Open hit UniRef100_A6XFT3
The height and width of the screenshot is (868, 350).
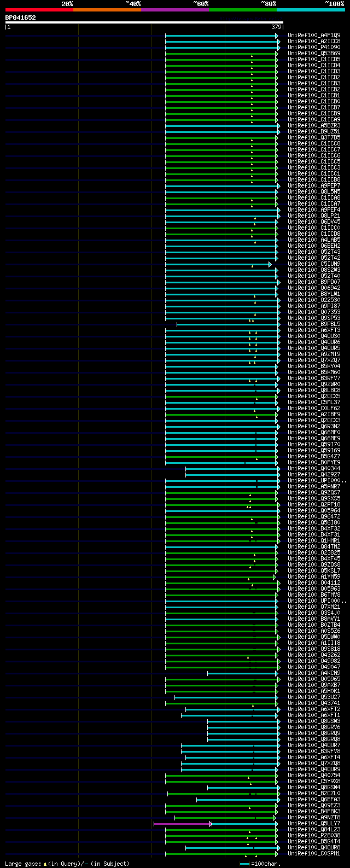click(x=314, y=330)
